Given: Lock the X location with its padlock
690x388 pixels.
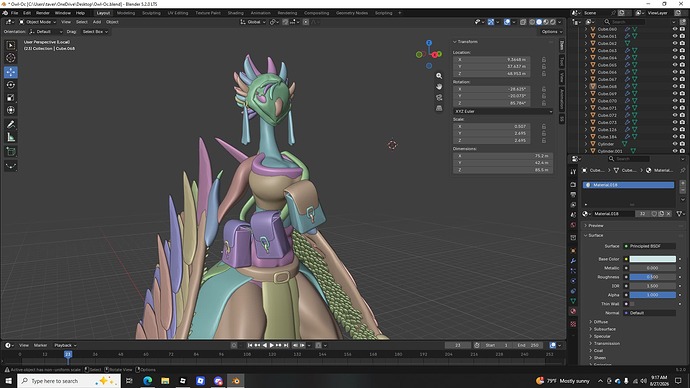Looking at the screenshot, I should coord(544,59).
